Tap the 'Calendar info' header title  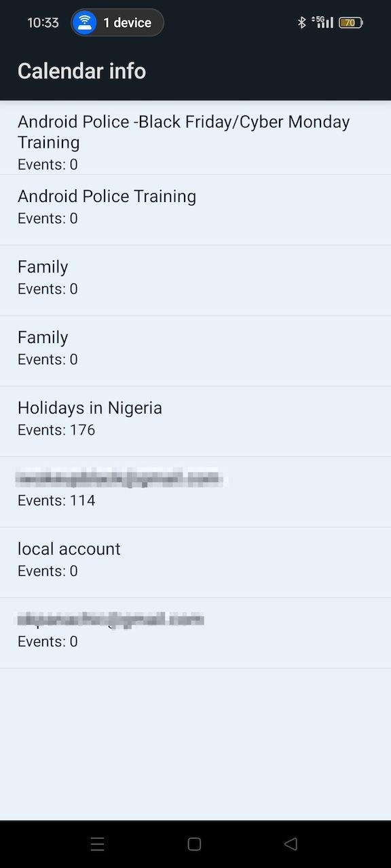81,71
